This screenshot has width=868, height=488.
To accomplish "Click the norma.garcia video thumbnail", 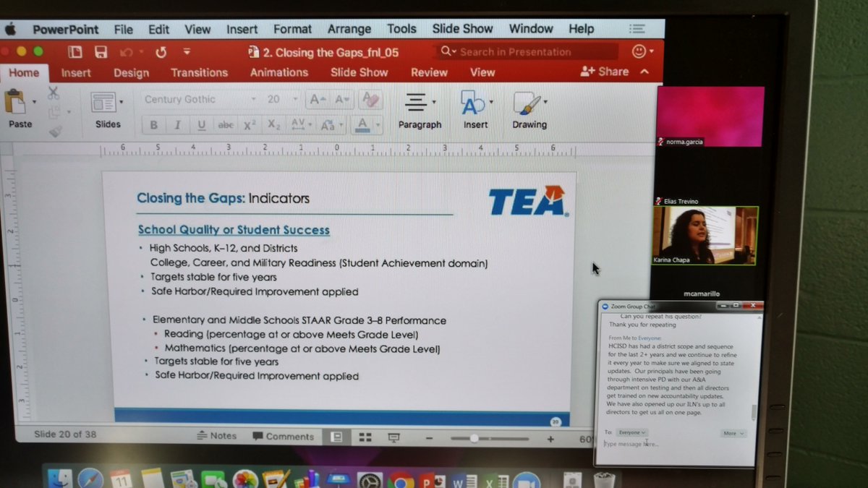I will (710, 117).
